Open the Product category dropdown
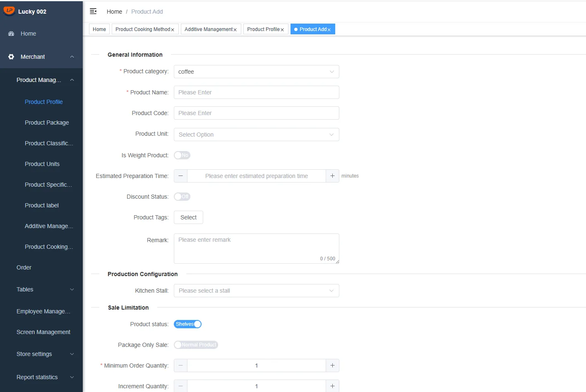Screen dimensions: 586x392 257,72
